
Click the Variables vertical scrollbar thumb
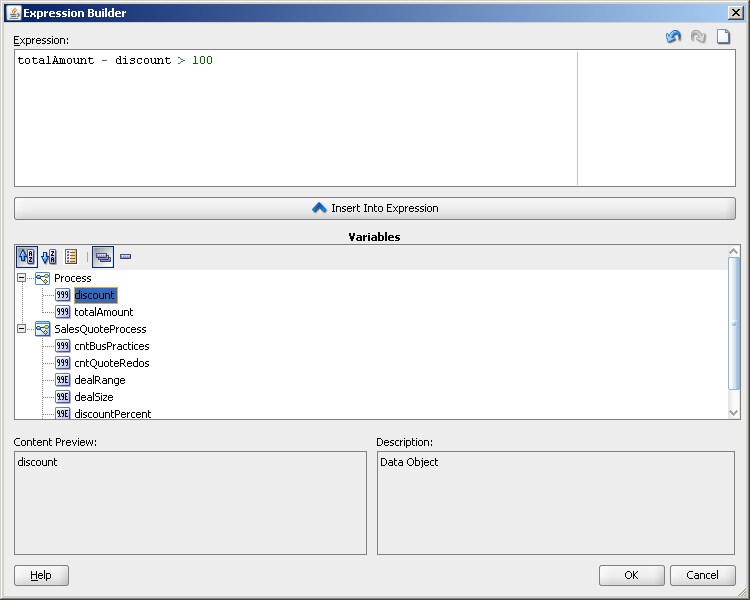(734, 323)
